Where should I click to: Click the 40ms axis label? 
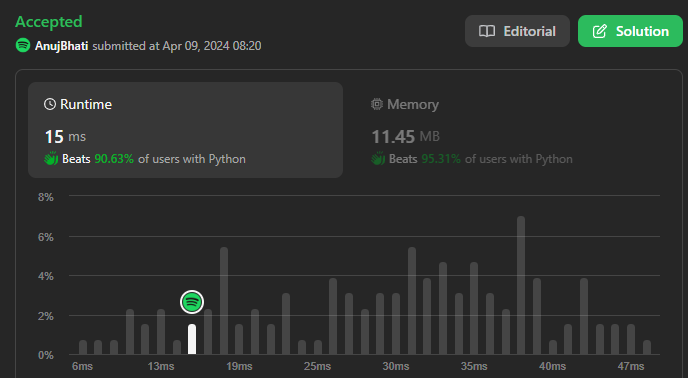click(x=552, y=366)
